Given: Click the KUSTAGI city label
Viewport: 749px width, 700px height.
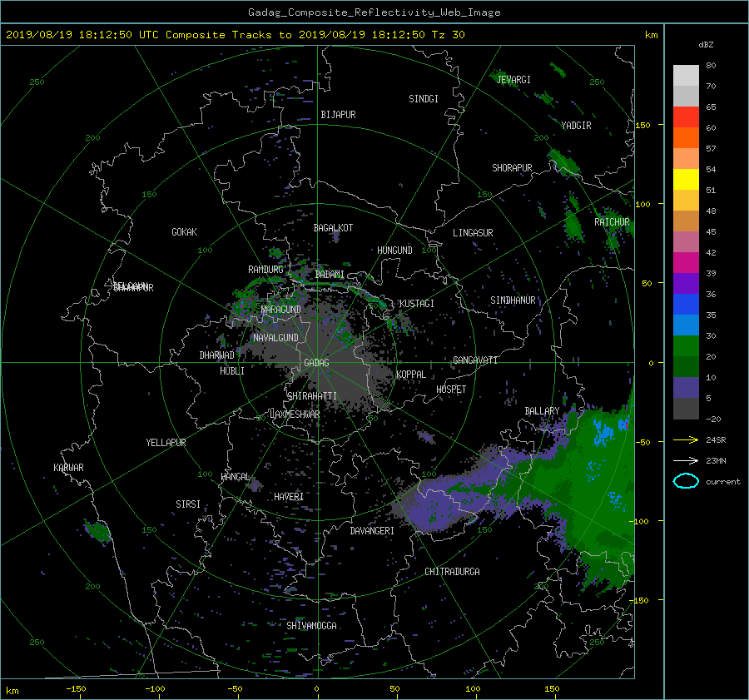Looking at the screenshot, I should click(417, 304).
